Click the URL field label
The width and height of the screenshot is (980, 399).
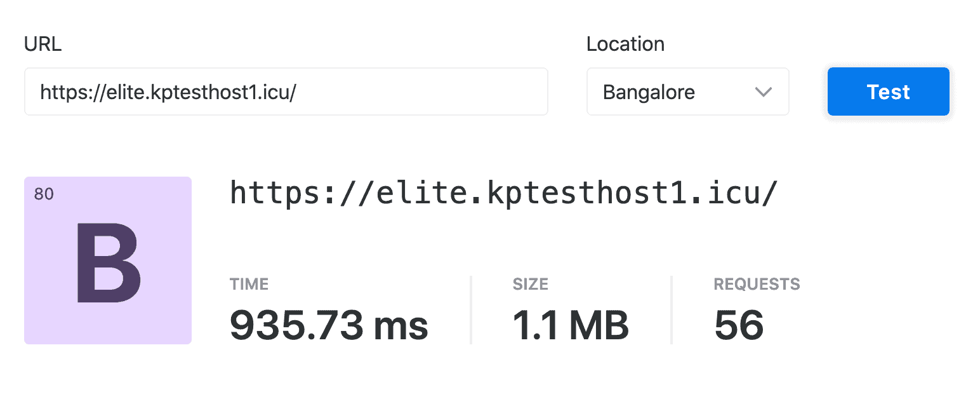coord(43,44)
